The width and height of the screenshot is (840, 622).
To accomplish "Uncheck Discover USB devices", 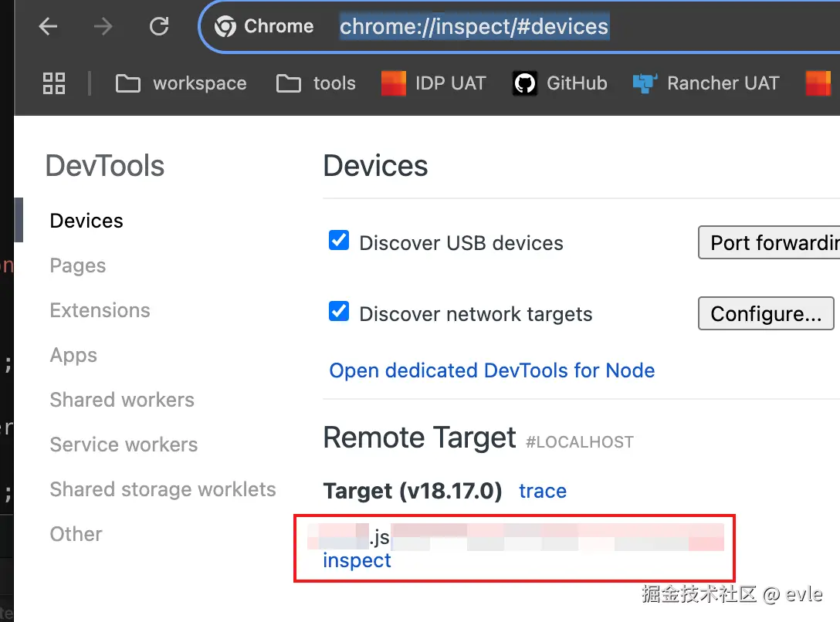I will (x=339, y=241).
